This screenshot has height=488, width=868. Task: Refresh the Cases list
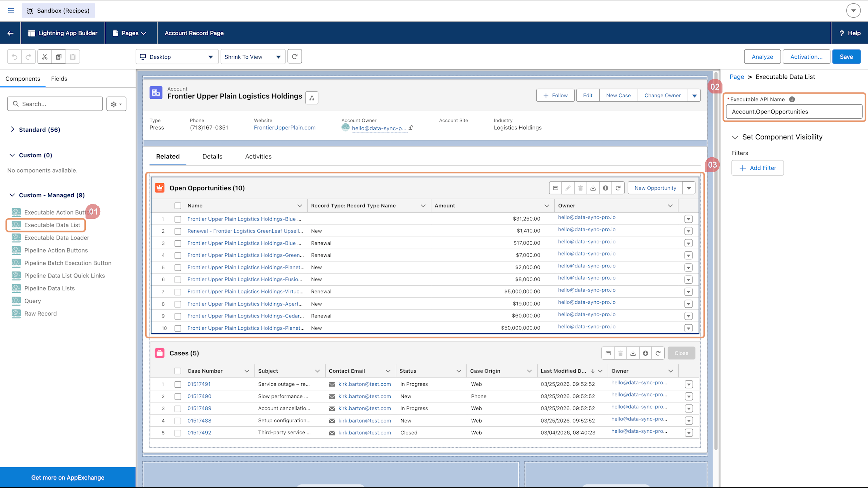pyautogui.click(x=658, y=353)
